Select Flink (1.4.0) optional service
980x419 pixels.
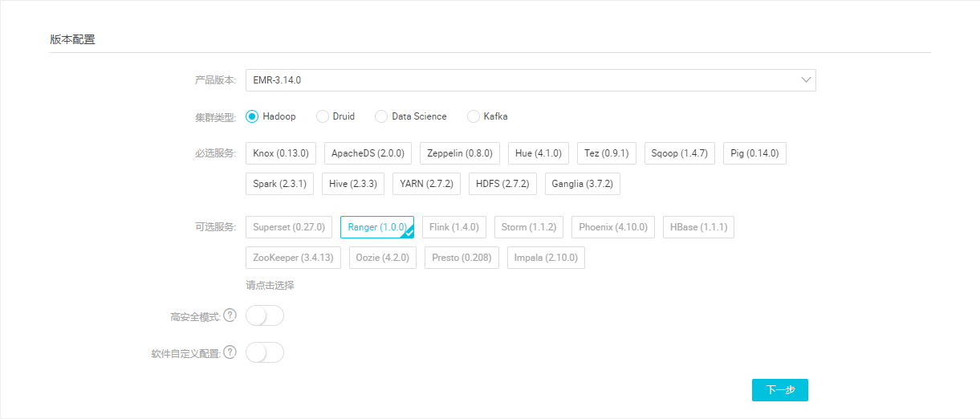[x=454, y=227]
